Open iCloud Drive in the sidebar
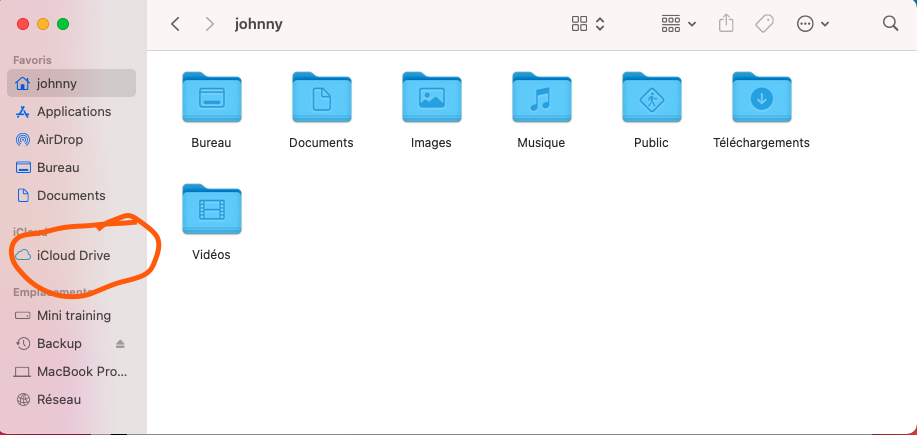The image size is (917, 435). (x=73, y=256)
